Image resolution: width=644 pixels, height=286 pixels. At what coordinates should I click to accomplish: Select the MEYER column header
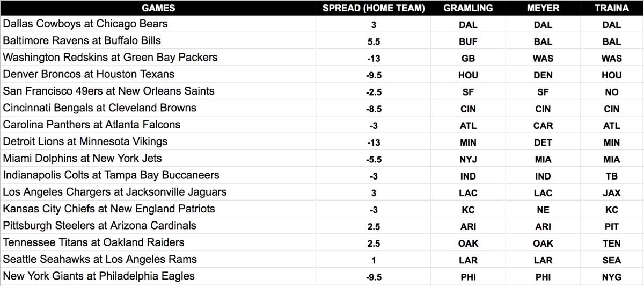543,8
